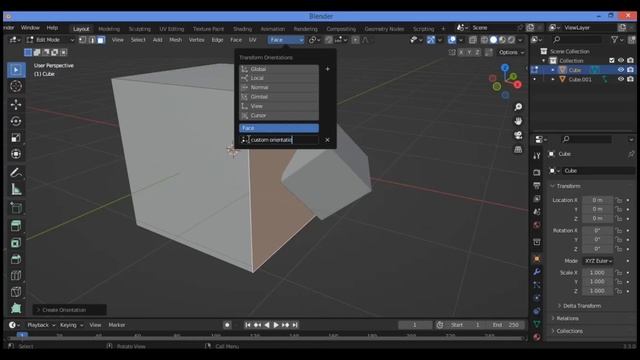The image size is (640, 360).
Task: Switch to edge select mode
Action: (91, 40)
